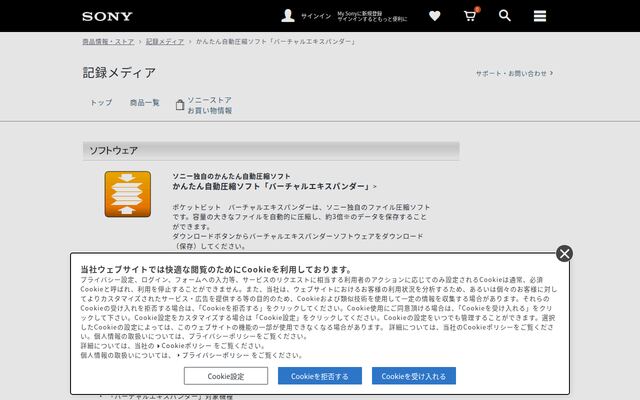Open the search magnifier icon
This screenshot has height=400, width=640.
tap(505, 16)
